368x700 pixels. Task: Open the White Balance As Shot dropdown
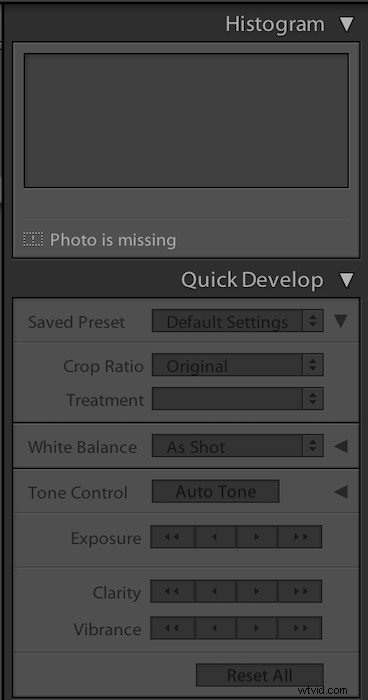coord(238,446)
